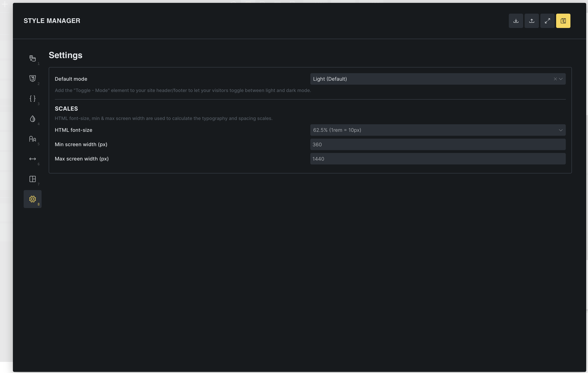Click the STYLE MANAGER title
Viewport: 588px width, 373px height.
52,21
